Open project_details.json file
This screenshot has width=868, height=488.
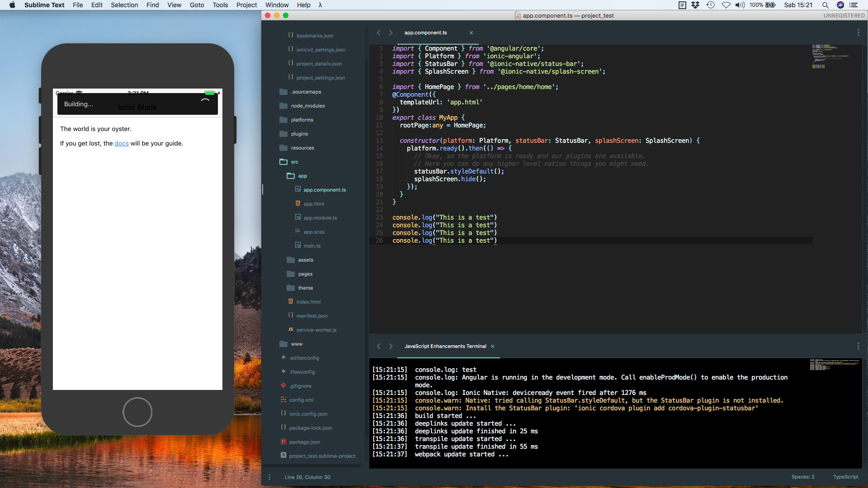click(x=319, y=64)
